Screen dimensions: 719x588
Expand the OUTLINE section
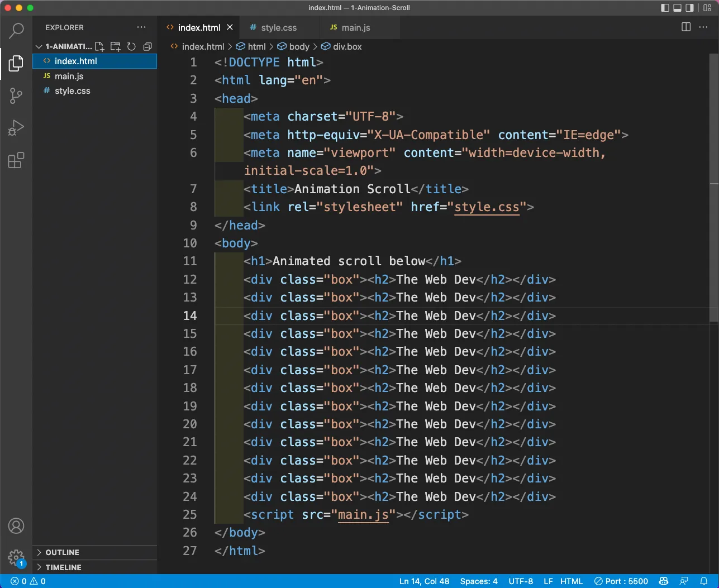click(95, 552)
